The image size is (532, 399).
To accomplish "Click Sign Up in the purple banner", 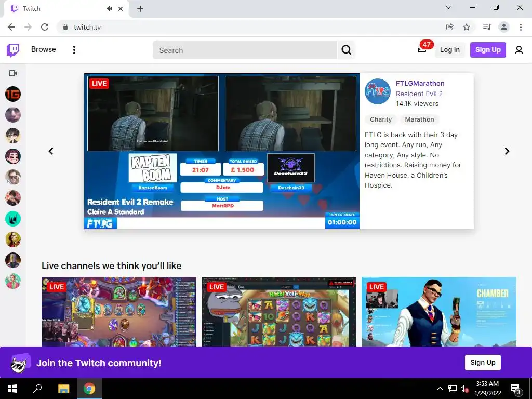I will (x=483, y=362).
